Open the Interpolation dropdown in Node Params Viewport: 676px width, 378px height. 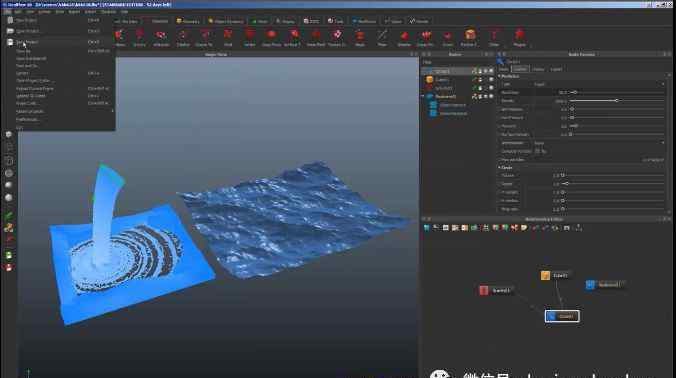coord(599,143)
